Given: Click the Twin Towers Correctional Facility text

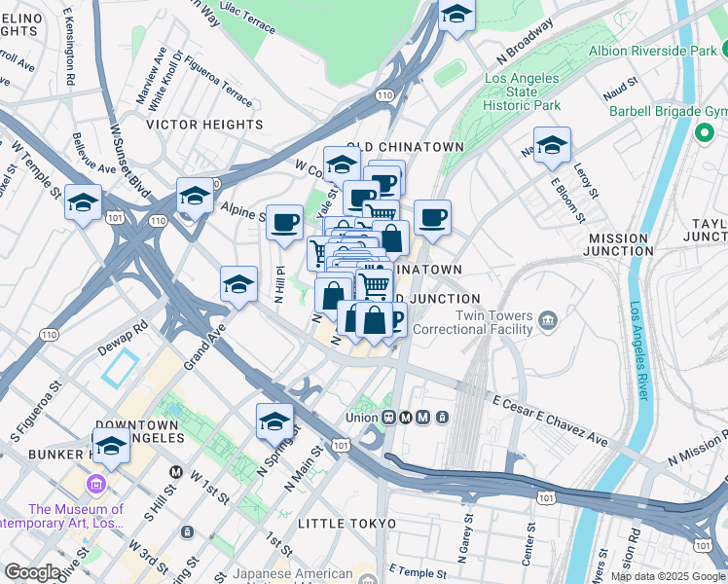Looking at the screenshot, I should (473, 322).
